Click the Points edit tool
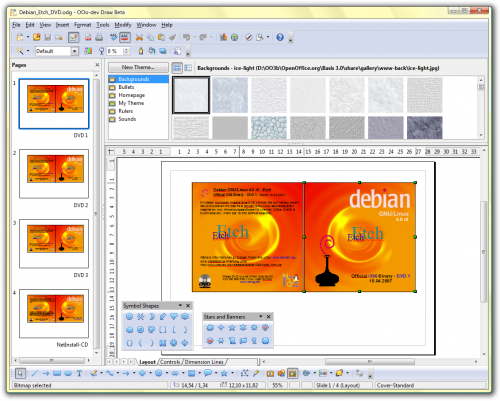 click(245, 373)
